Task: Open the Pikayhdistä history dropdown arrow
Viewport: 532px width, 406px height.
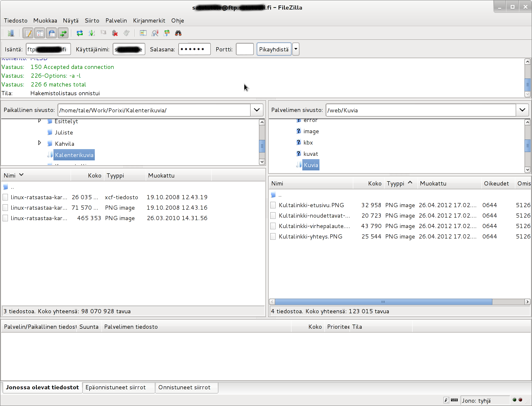Action: pyautogui.click(x=296, y=49)
